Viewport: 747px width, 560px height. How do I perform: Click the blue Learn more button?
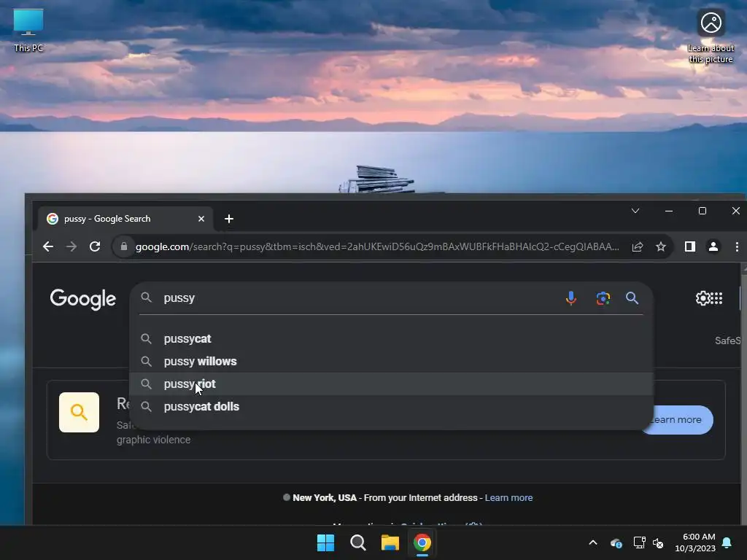pos(678,419)
